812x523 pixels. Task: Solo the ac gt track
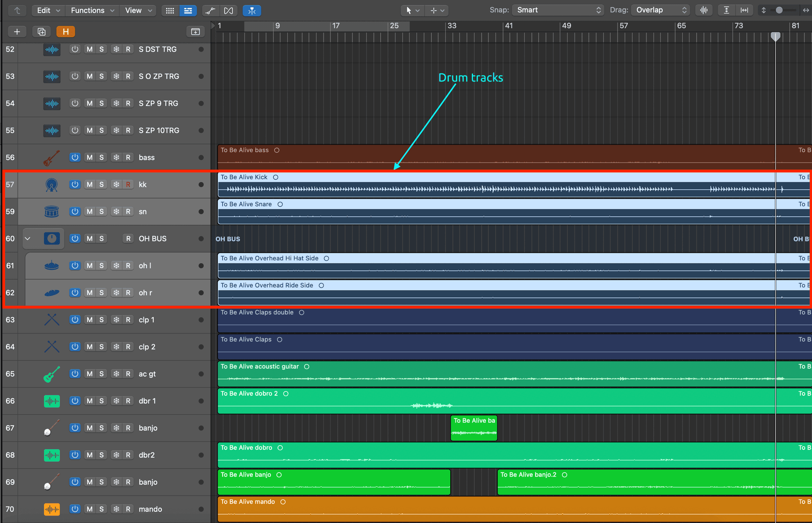[x=101, y=374]
